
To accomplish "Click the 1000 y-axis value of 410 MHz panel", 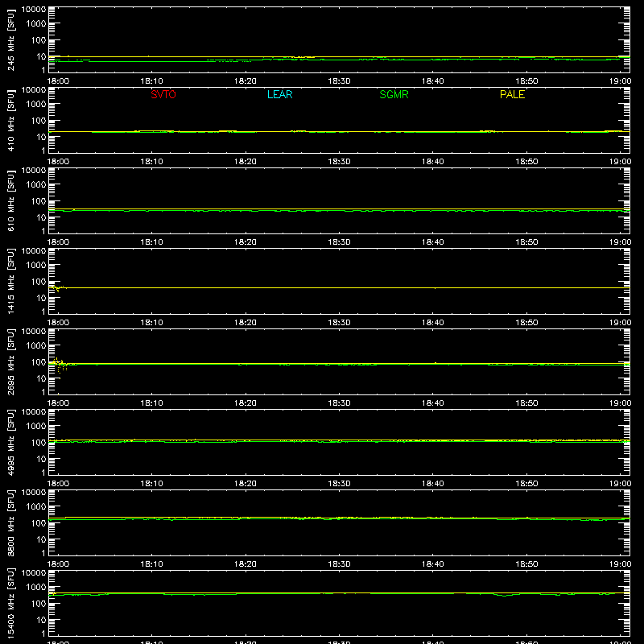I will pyautogui.click(x=36, y=105).
